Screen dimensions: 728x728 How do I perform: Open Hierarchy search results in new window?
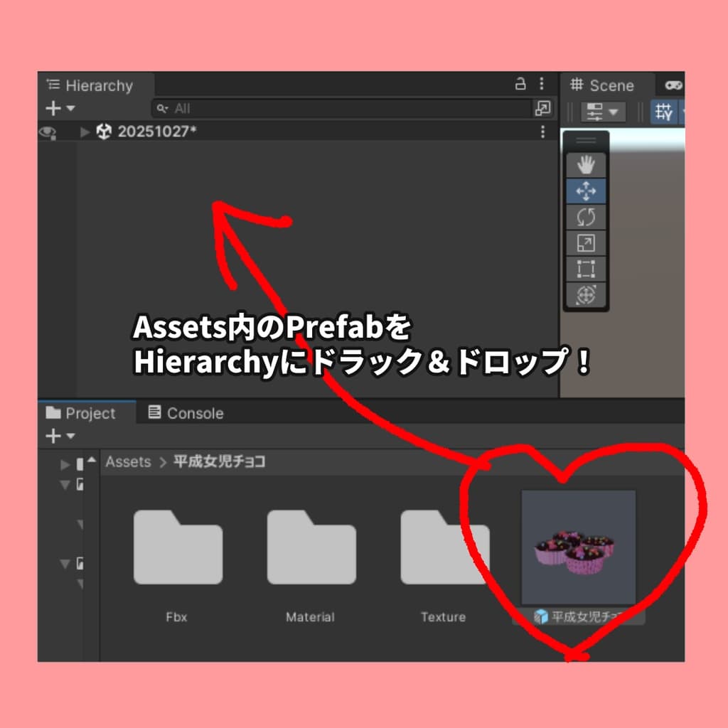click(542, 108)
